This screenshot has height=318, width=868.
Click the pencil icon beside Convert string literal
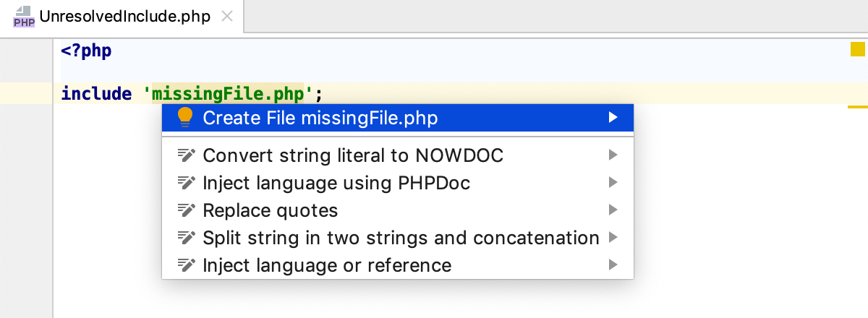coord(187,155)
